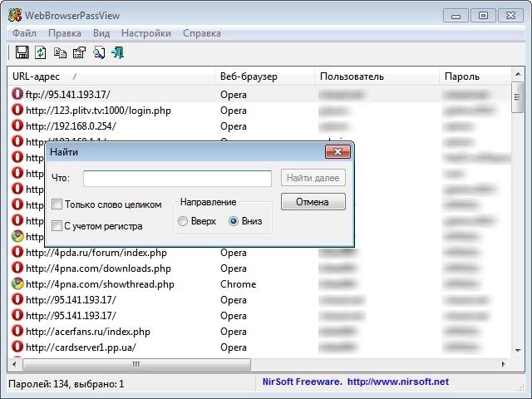Viewport: 532px width, 399px height.
Task: Open the Файл menu
Action: click(x=24, y=33)
